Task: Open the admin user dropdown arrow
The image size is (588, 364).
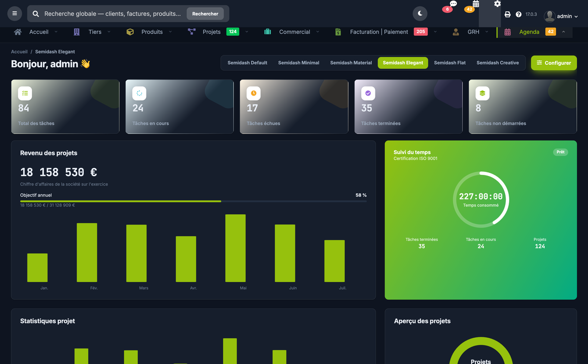Action: click(576, 17)
